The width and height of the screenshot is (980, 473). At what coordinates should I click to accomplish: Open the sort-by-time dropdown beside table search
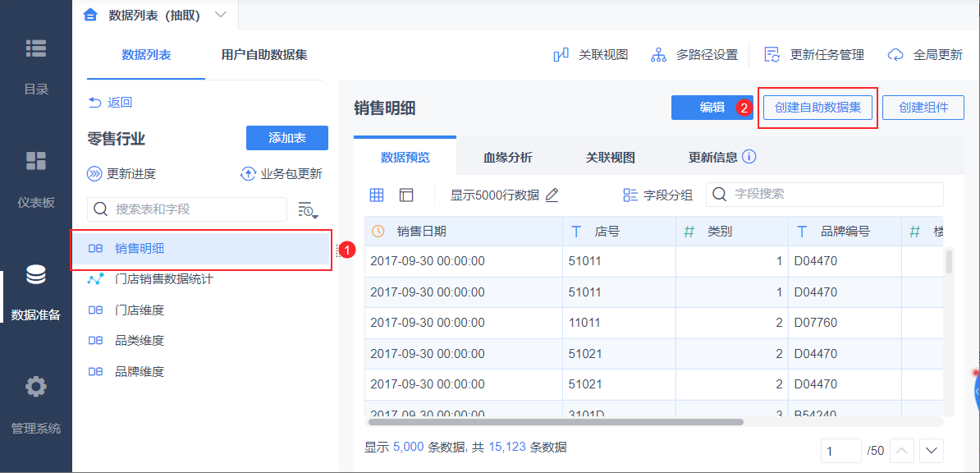[308, 210]
